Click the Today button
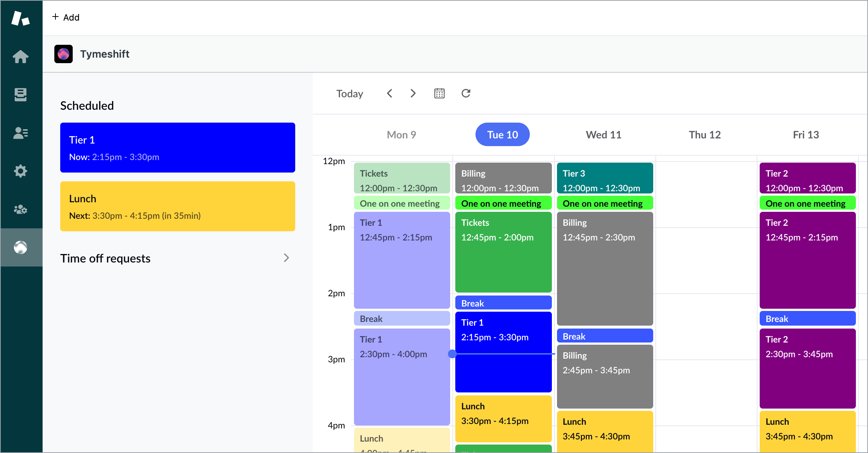Screen dimensions: 868x453 [350, 94]
